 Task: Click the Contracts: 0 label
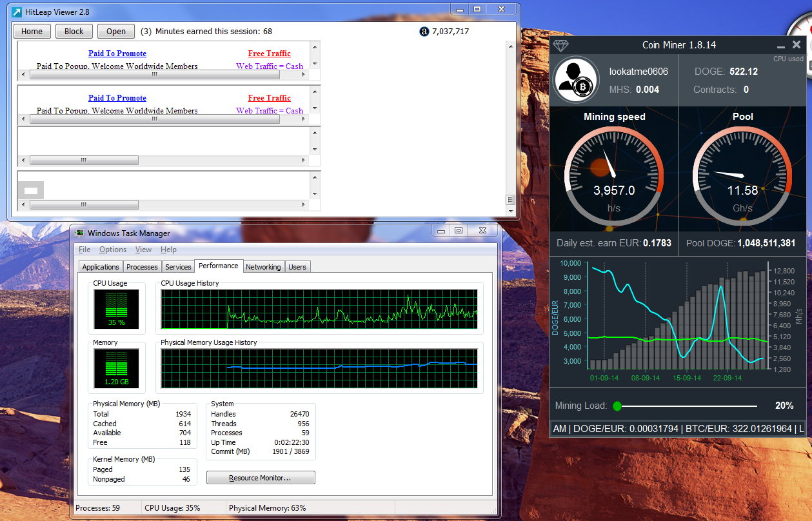(x=721, y=90)
